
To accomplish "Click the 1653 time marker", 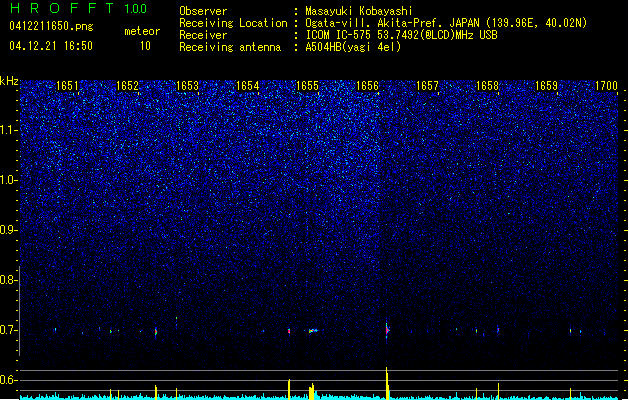I will click(187, 86).
